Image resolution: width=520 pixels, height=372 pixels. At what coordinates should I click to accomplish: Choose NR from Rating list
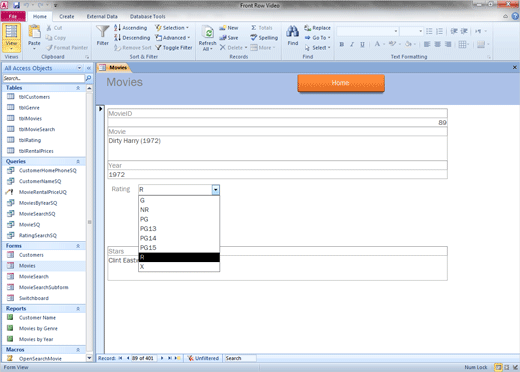point(179,210)
